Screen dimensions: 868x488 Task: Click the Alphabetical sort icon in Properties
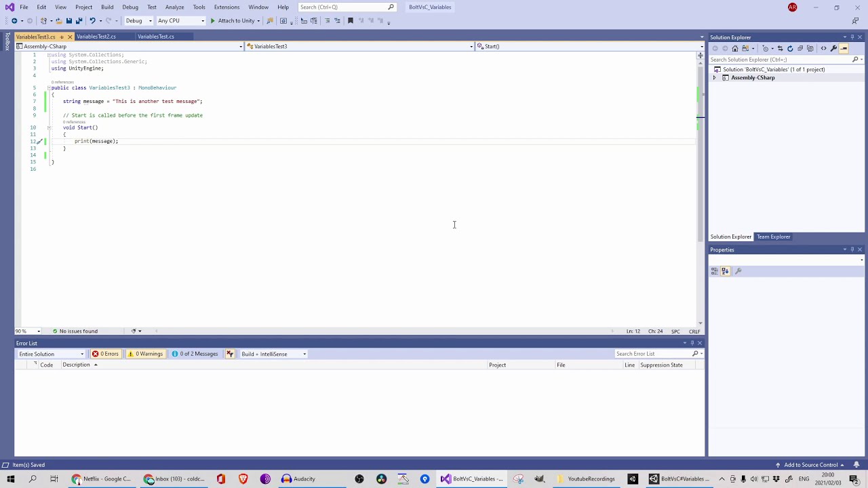pos(725,271)
